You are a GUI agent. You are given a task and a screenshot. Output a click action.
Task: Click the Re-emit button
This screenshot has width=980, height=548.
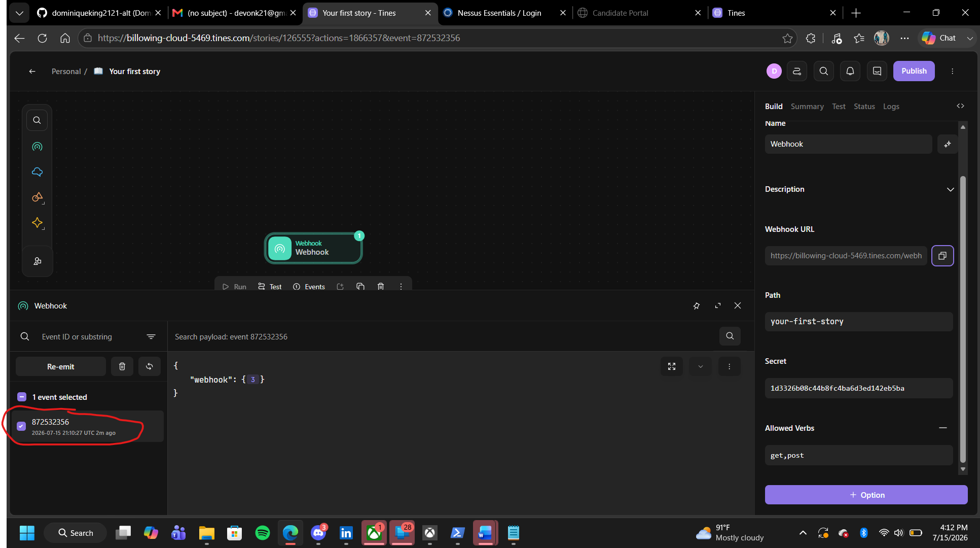tap(61, 366)
